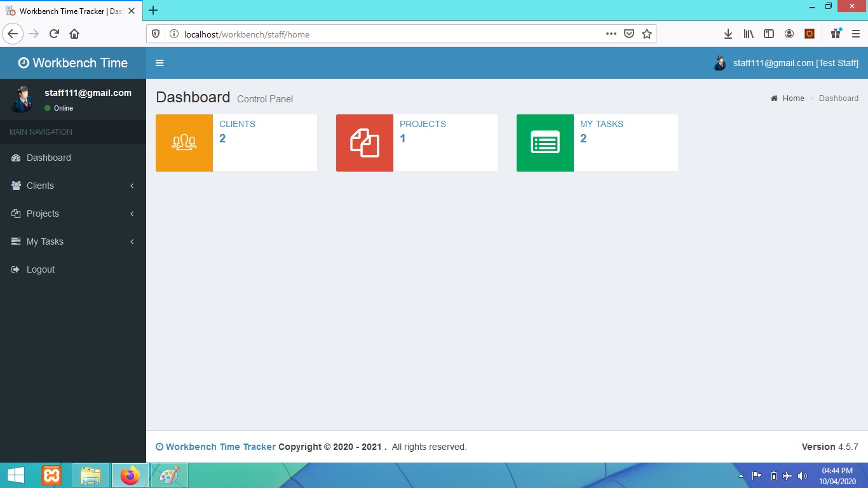Screen dimensions: 868x488
Task: Click the Clients people icon in sidebar
Action: [15, 186]
